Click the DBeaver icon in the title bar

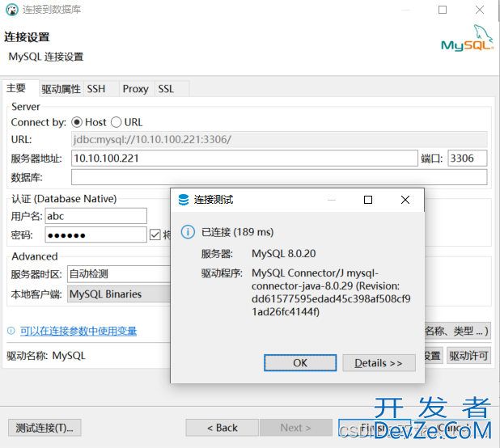pyautogui.click(x=12, y=10)
